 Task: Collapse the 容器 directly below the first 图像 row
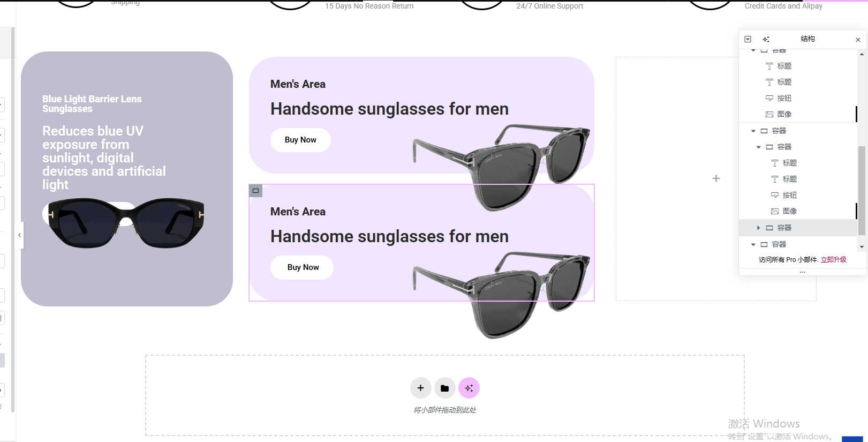click(753, 131)
